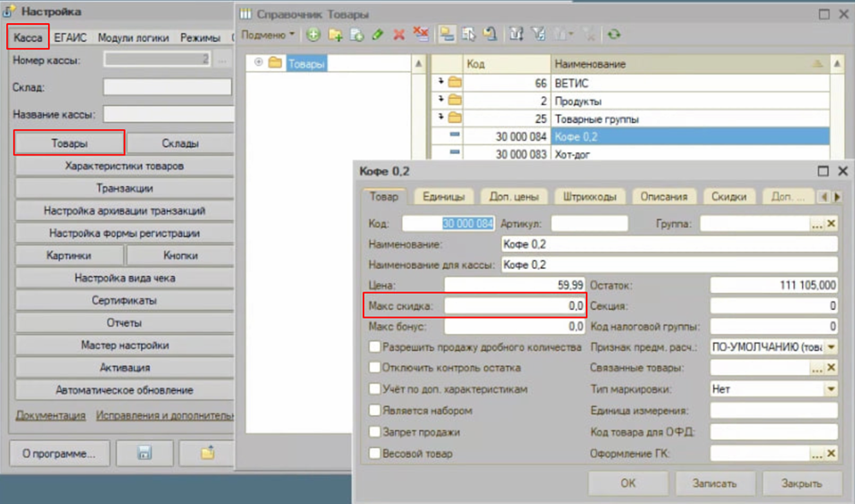Open Характеристики товаров

pyautogui.click(x=124, y=166)
